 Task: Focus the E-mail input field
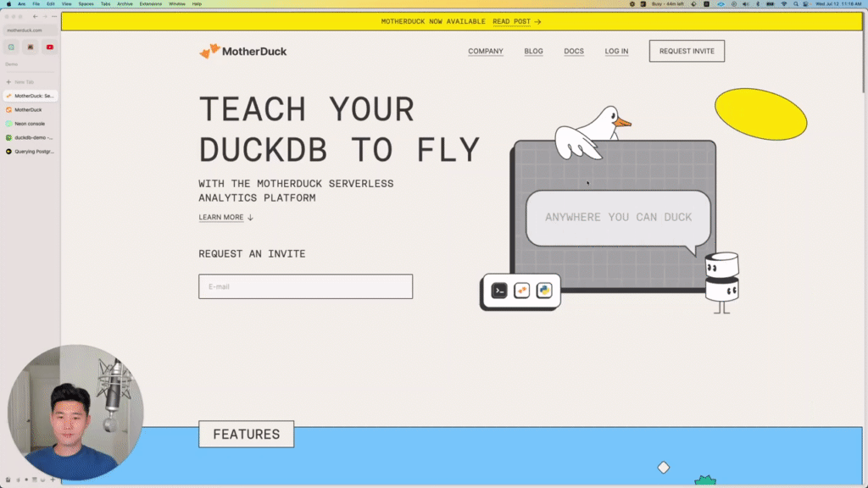(305, 286)
